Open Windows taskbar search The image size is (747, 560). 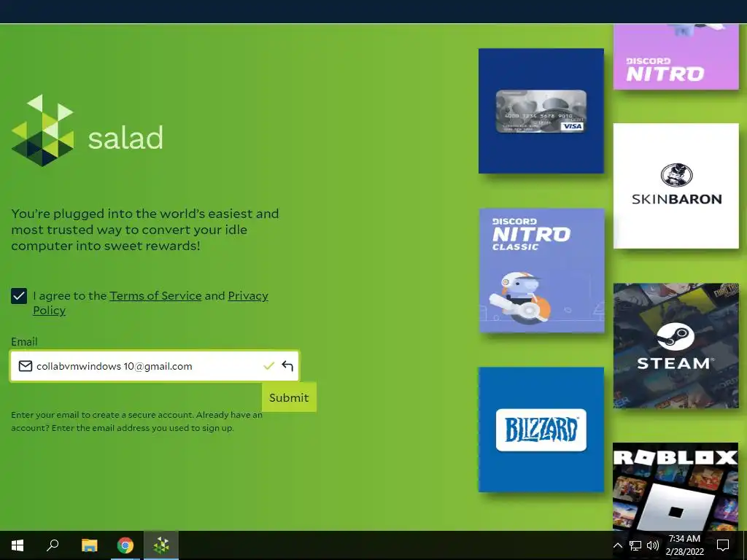pyautogui.click(x=53, y=545)
